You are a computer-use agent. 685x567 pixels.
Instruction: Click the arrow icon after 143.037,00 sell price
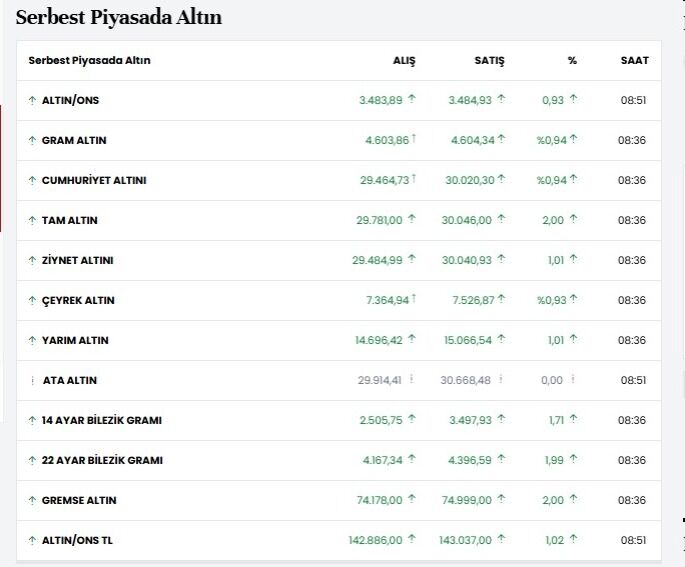click(x=501, y=540)
